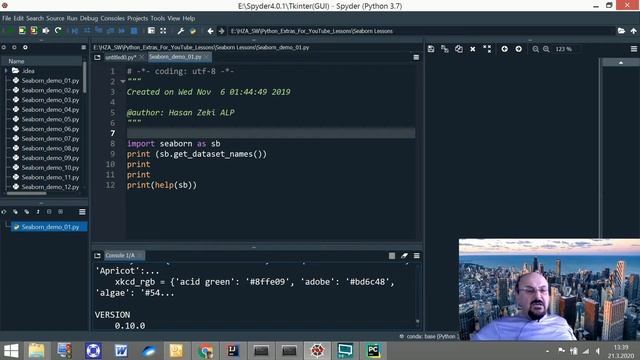Open Seaborn_demo_12.py in file list

50,187
